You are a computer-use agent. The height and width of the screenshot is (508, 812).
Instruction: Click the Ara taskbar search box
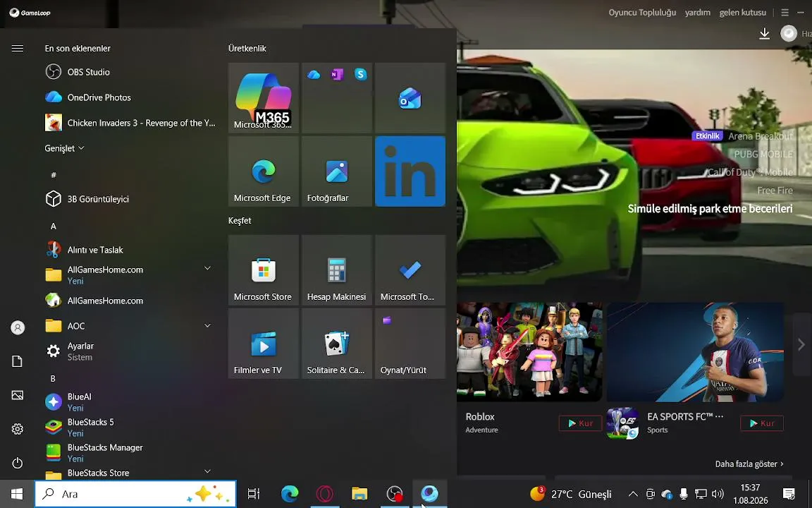(135, 494)
